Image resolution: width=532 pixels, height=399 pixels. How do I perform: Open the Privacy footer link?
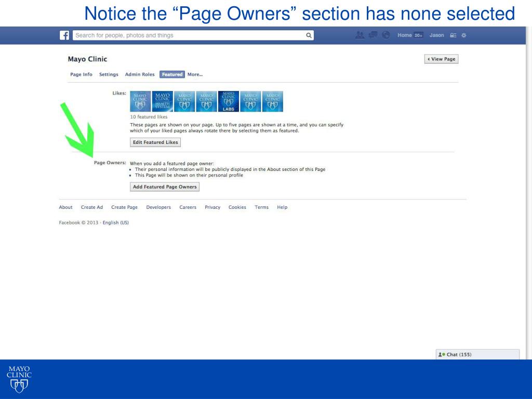pyautogui.click(x=212, y=207)
